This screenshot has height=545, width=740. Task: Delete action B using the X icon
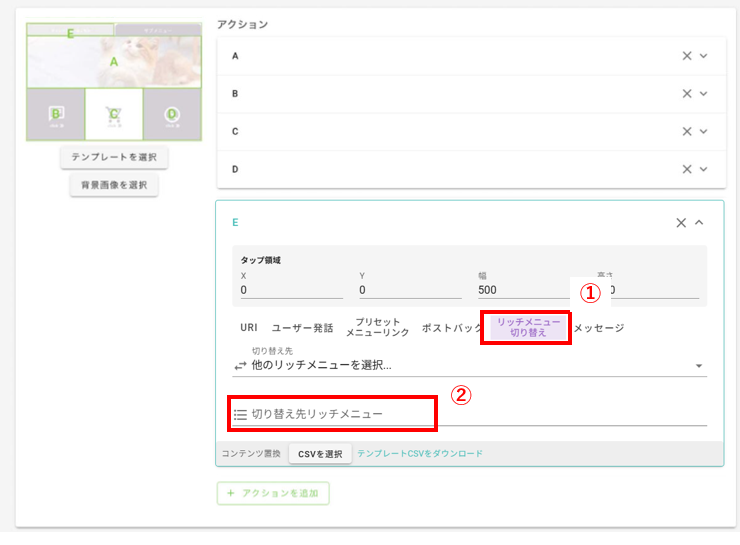click(686, 94)
